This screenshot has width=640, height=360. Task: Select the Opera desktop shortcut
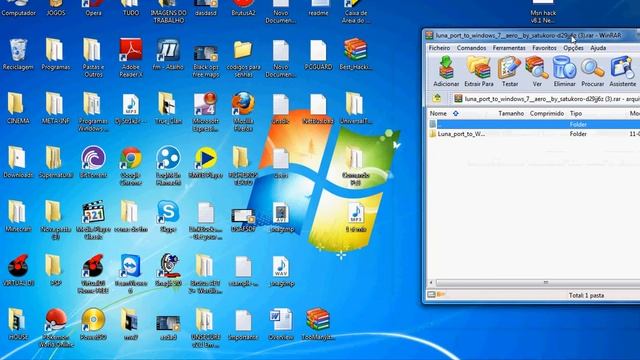pos(93,9)
